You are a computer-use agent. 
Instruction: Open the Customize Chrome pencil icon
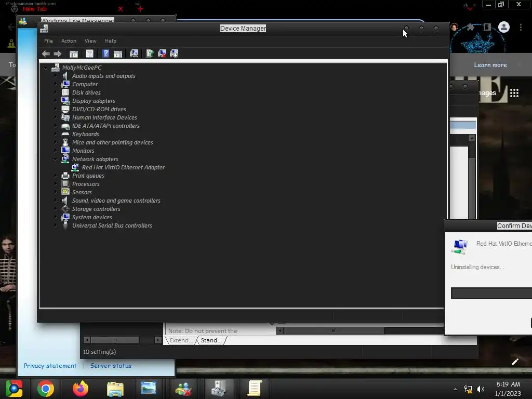tap(515, 362)
